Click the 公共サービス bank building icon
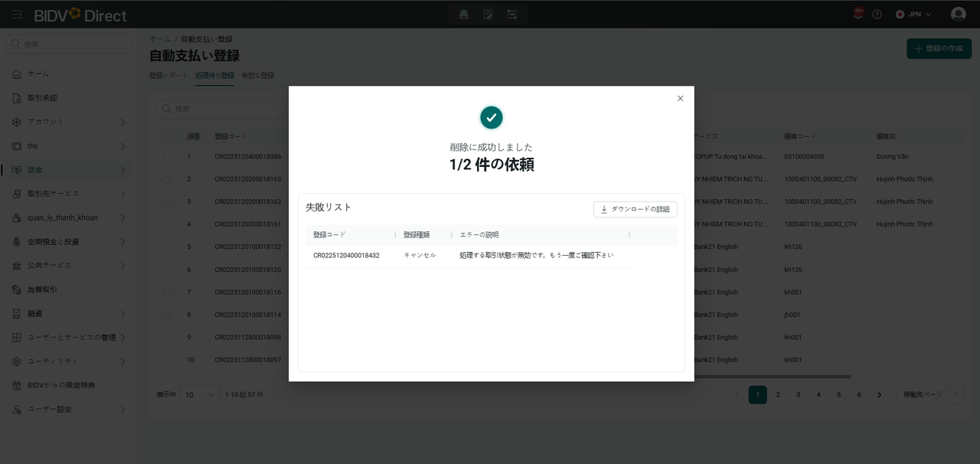 [x=17, y=266]
